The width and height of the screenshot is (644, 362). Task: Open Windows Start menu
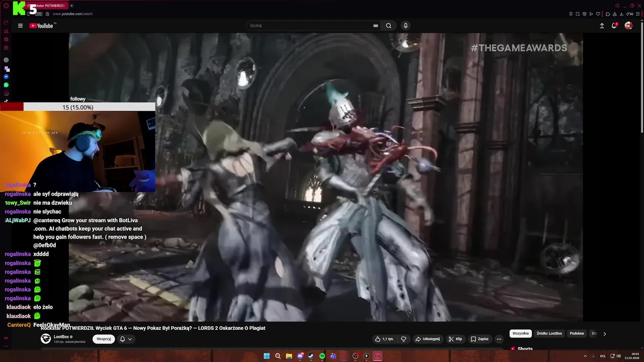(267, 356)
